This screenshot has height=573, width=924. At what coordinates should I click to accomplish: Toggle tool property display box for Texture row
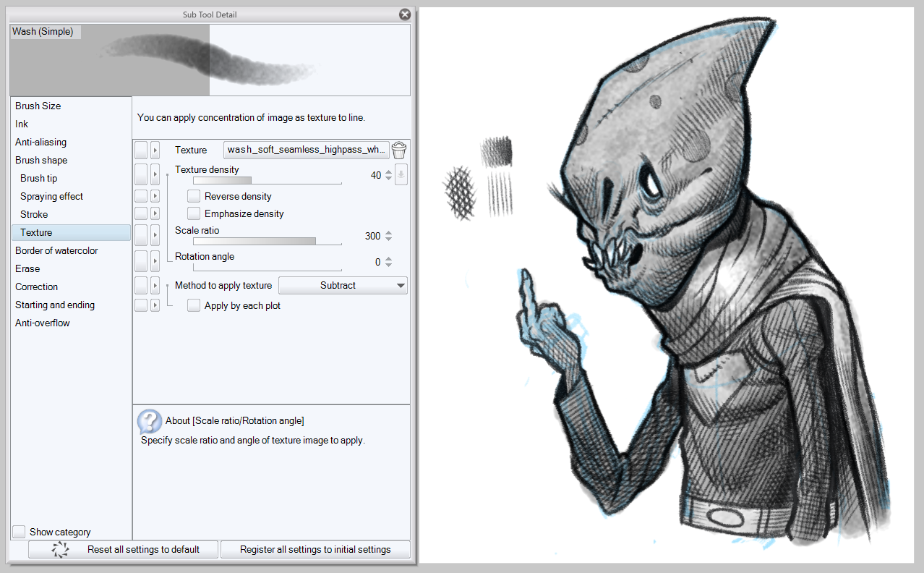(141, 150)
